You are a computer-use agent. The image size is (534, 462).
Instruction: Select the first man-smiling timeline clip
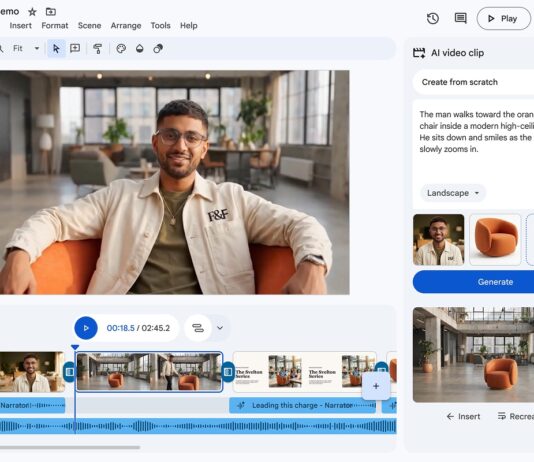point(32,372)
